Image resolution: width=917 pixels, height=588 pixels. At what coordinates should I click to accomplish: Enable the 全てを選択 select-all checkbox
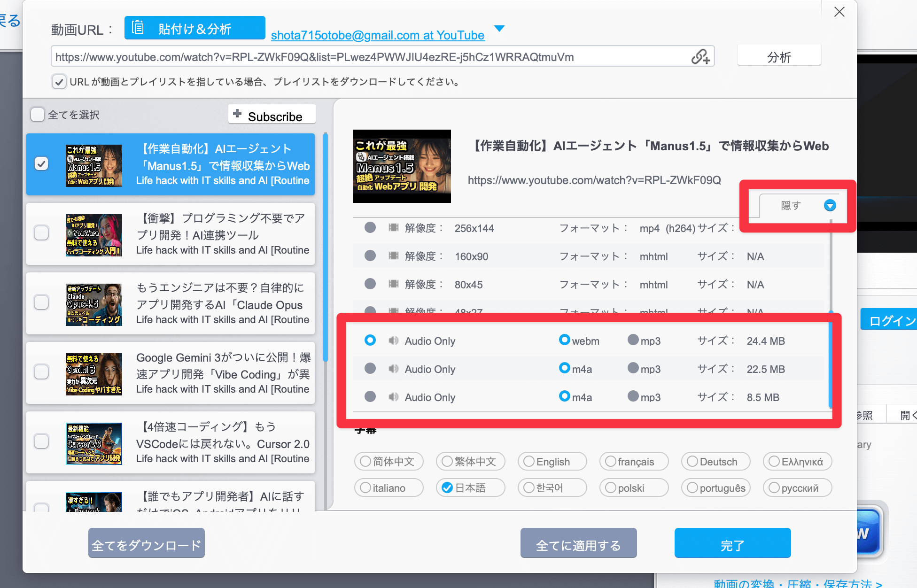click(x=38, y=114)
